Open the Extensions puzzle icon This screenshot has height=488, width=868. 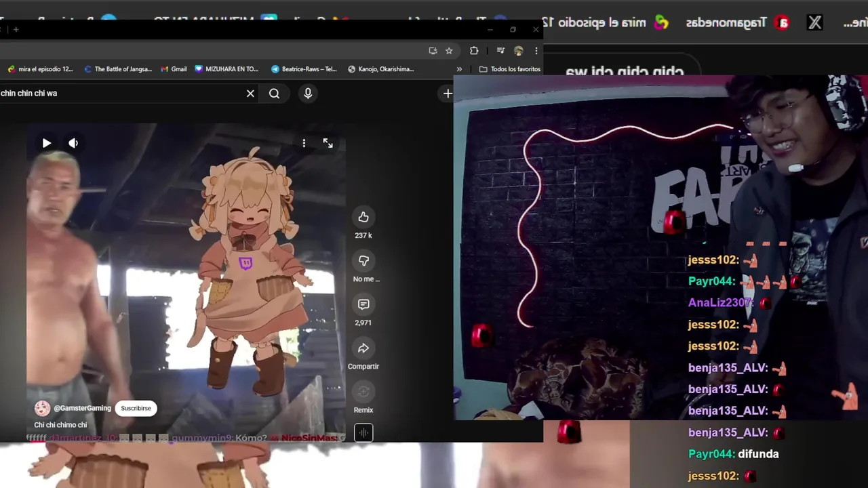pos(474,51)
